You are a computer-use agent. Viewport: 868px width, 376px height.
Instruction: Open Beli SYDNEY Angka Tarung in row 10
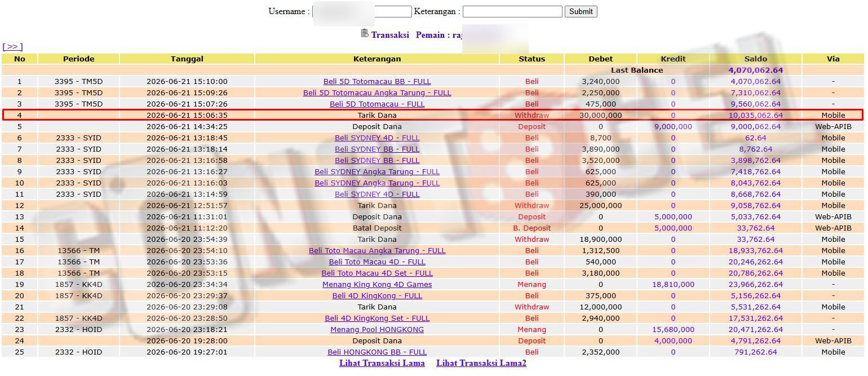(377, 183)
